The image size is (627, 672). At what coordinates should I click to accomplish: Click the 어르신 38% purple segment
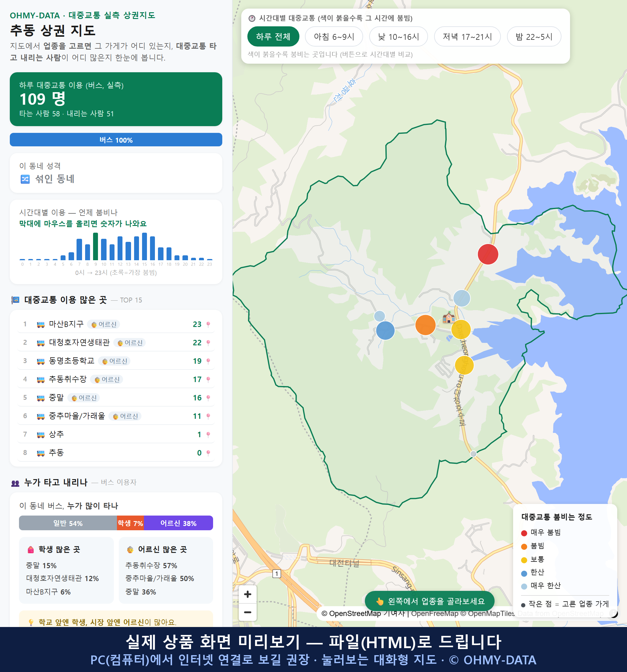coord(178,523)
